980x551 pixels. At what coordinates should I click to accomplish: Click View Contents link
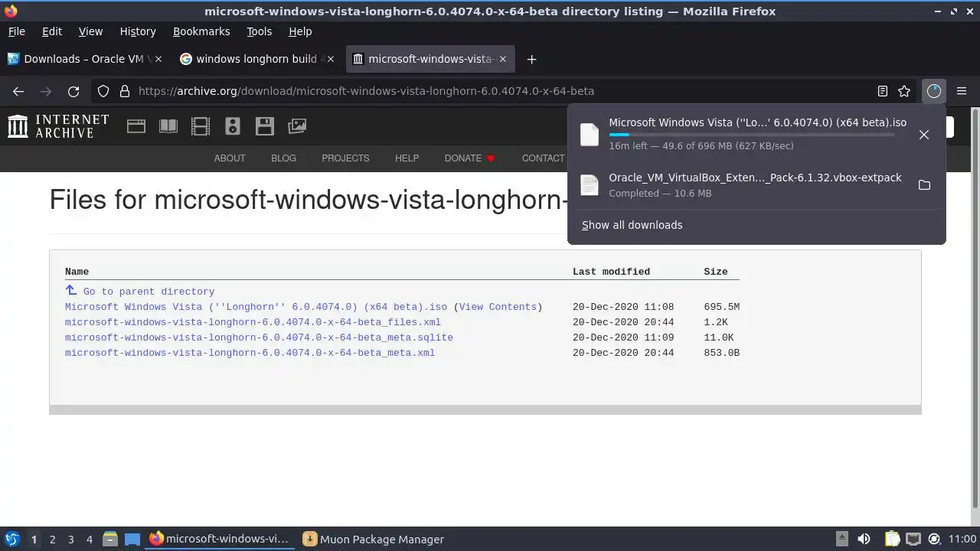tap(498, 307)
